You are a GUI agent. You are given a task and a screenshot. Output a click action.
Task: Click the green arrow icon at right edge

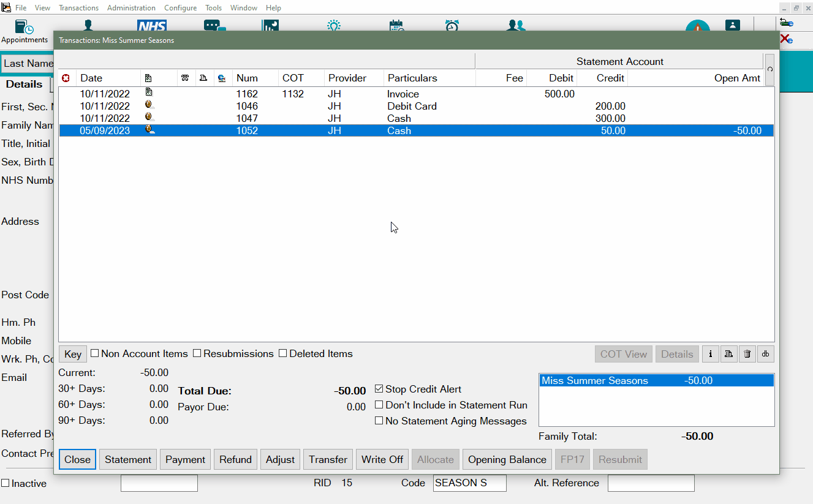(787, 23)
